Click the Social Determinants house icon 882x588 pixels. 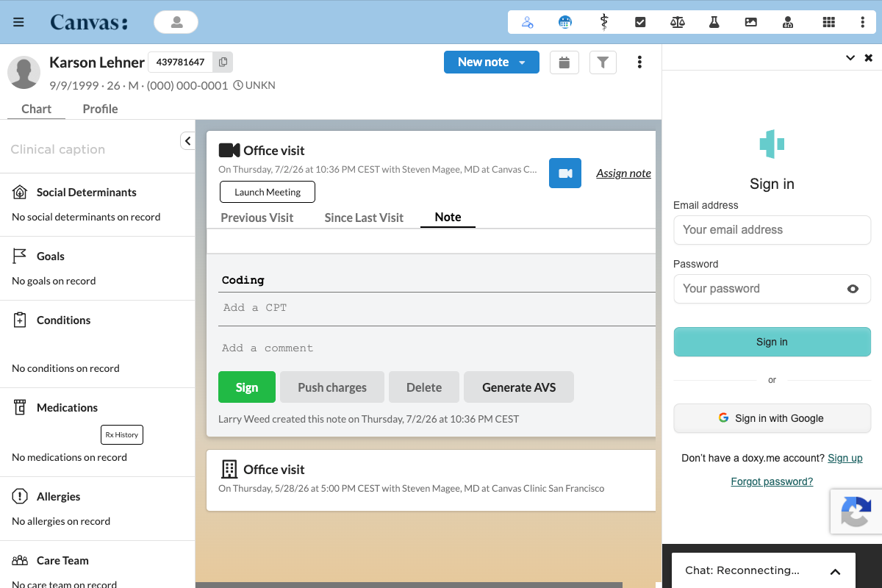(x=20, y=193)
